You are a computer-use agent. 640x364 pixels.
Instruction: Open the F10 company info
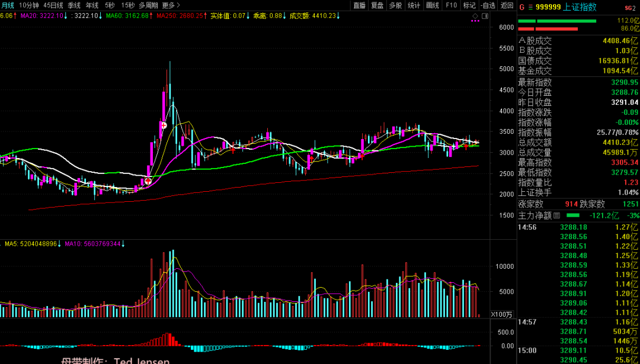(451, 5)
